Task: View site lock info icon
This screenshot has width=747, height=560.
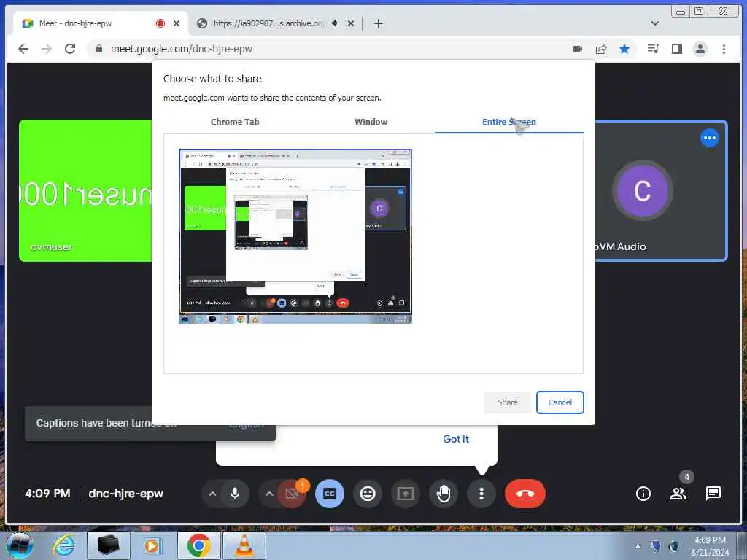Action: click(99, 49)
